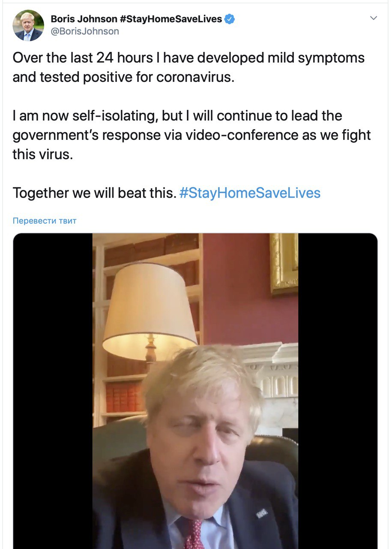The width and height of the screenshot is (392, 549).
Task: Click the 'Together we will beat this' text
Action: coord(94,193)
